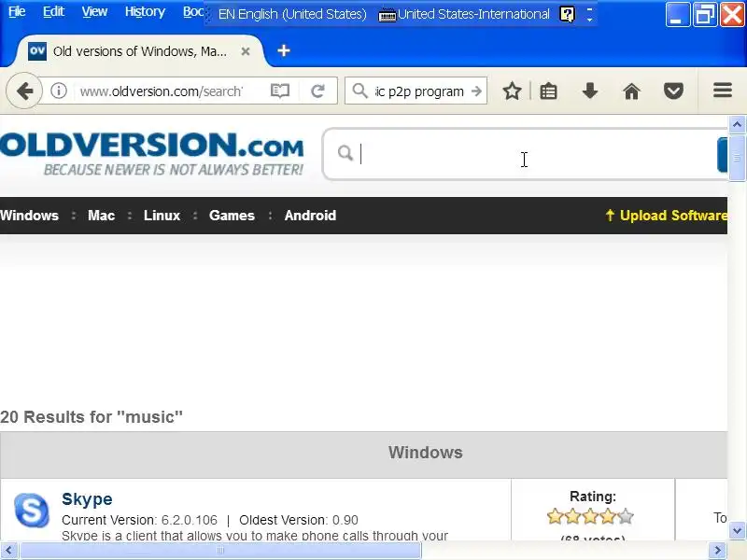Open the hamburger menu
Screen dimensions: 747x560
pyautogui.click(x=722, y=90)
